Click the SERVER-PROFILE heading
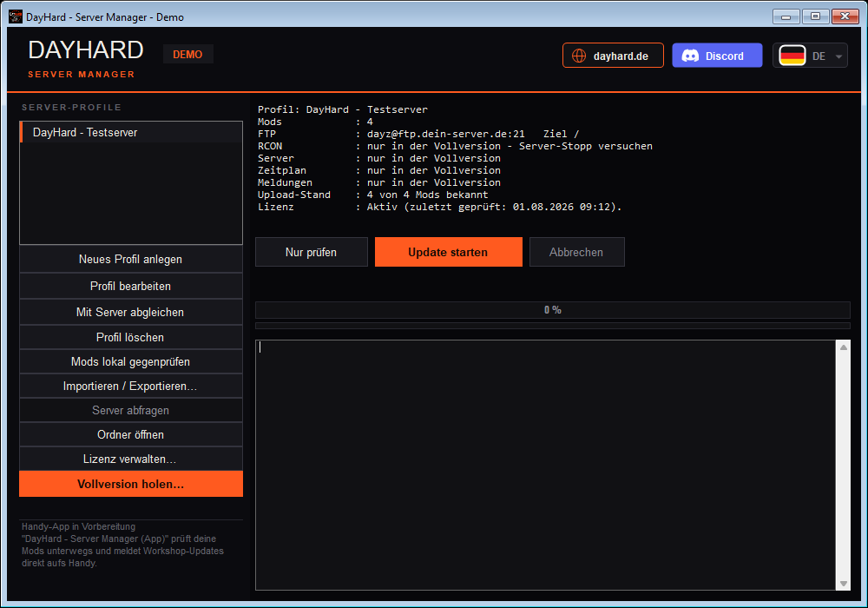868x608 pixels. pyautogui.click(x=71, y=108)
